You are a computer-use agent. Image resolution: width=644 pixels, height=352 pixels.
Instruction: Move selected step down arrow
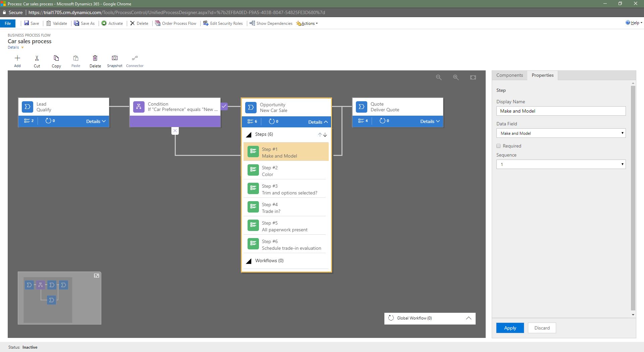tap(325, 135)
